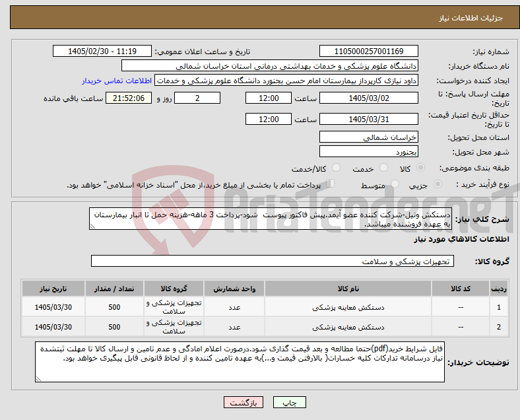Click the تعداد / مقدار column header
This screenshot has height=420, width=520.
click(x=114, y=289)
